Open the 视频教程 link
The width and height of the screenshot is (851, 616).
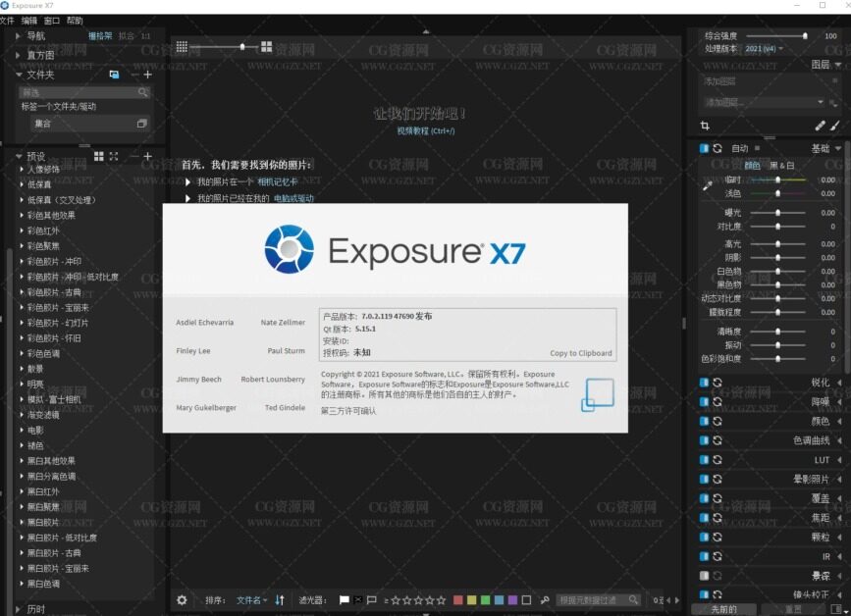click(x=425, y=130)
